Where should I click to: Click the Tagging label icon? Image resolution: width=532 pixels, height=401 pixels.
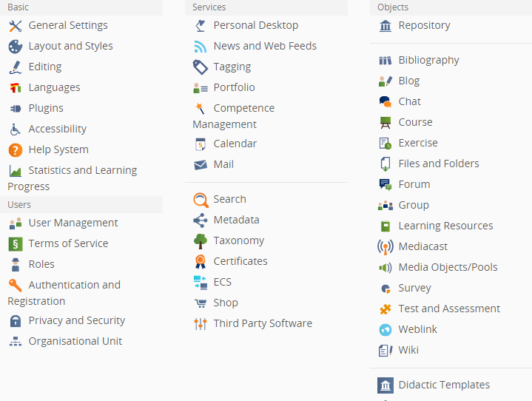tap(201, 67)
